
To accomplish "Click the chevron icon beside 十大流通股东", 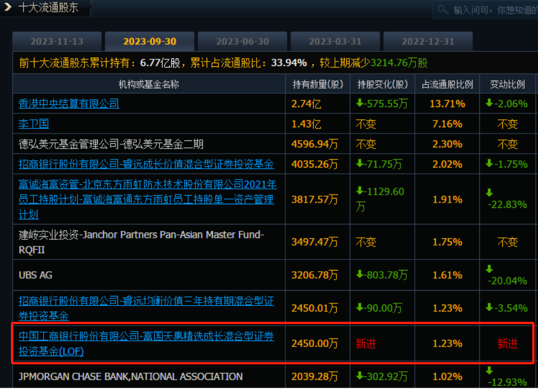I will pos(7,7).
